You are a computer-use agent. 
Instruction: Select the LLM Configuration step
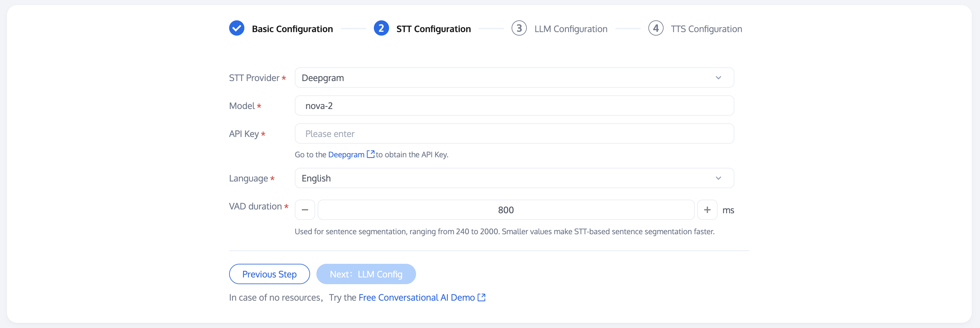571,29
